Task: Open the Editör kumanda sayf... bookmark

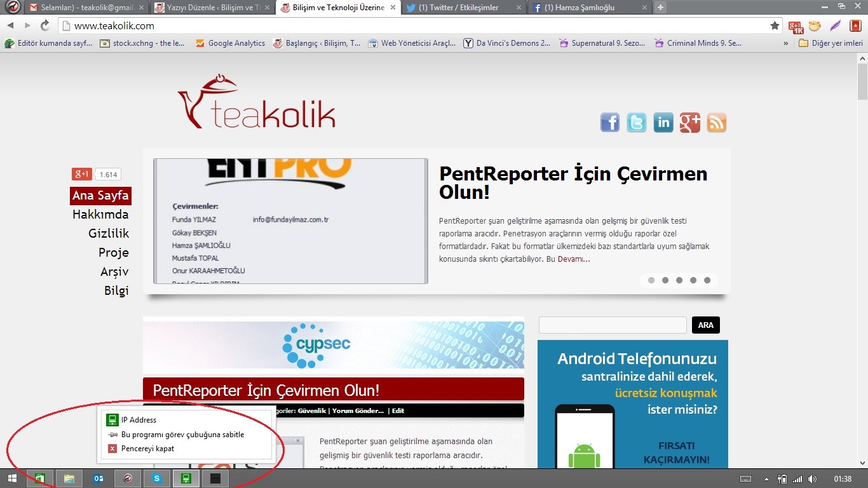Action: [x=48, y=43]
